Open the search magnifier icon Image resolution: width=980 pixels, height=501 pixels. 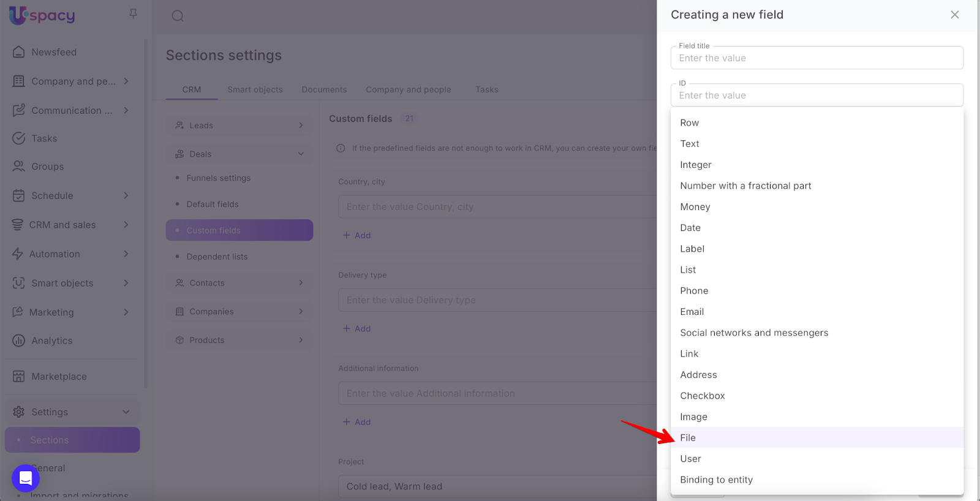tap(178, 16)
